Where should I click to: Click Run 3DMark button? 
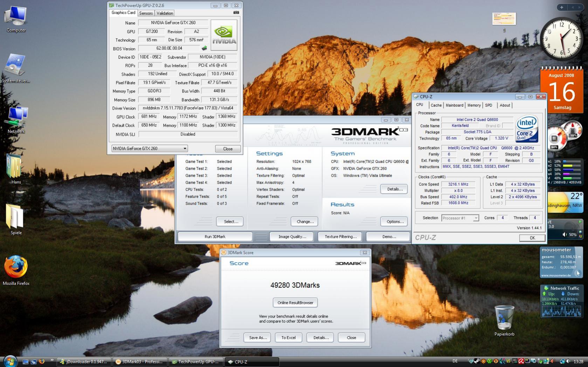(x=215, y=237)
